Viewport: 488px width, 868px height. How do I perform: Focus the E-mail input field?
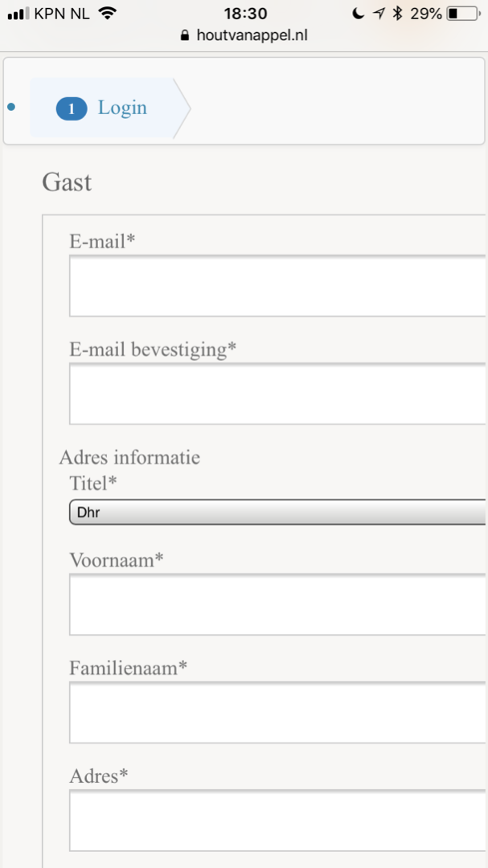277,286
